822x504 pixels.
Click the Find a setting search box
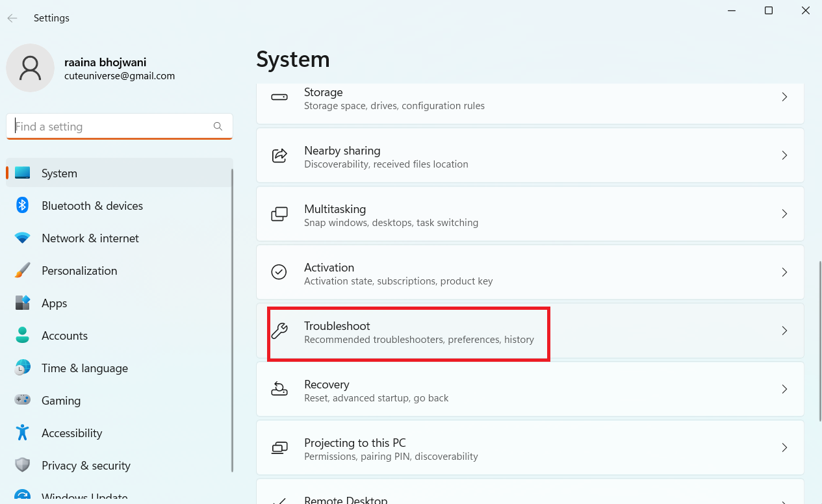(x=112, y=127)
